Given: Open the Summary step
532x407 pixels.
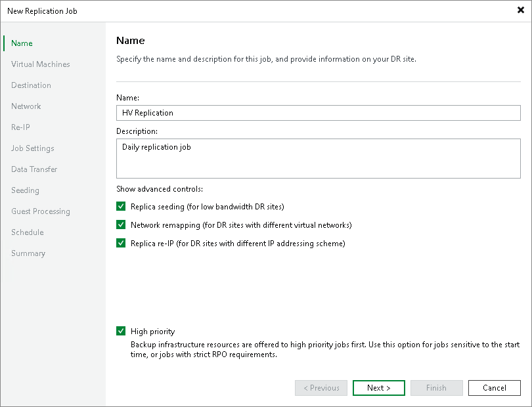Looking at the screenshot, I should click(28, 253).
